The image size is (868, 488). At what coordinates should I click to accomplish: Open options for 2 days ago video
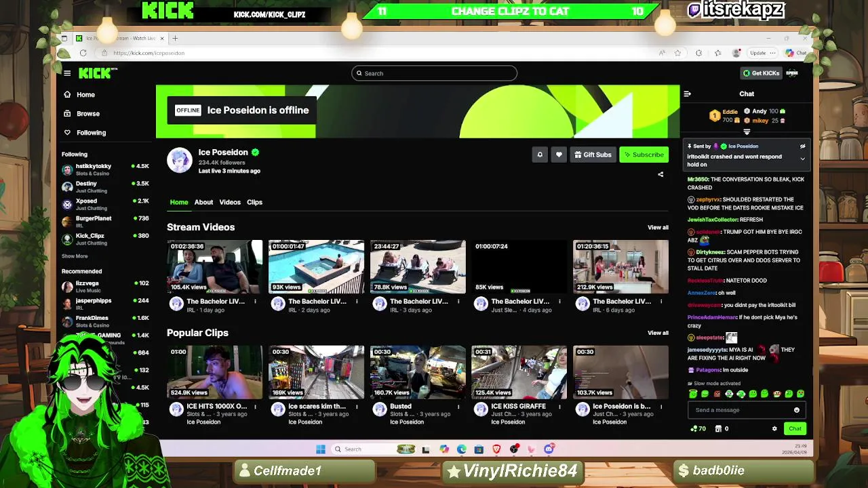click(357, 302)
